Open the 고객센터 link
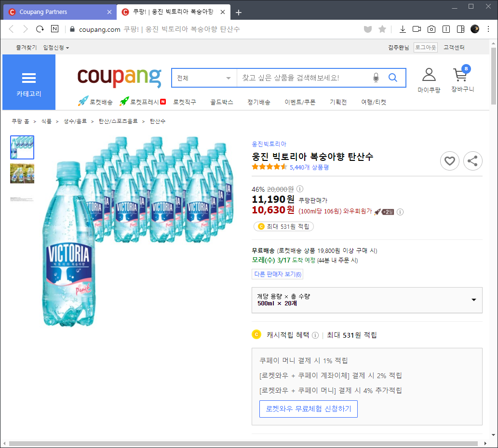This screenshot has width=498, height=448. tap(454, 48)
